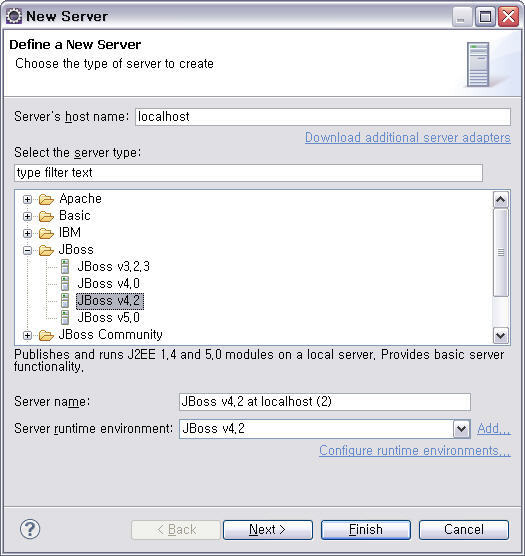The image size is (525, 556).
Task: Select the Basic category label
Action: (x=75, y=216)
